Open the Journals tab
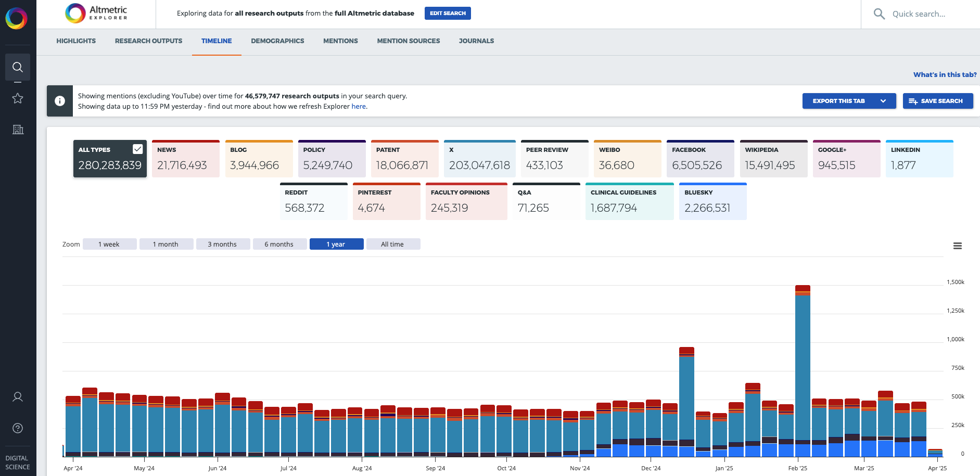Image resolution: width=980 pixels, height=476 pixels. (476, 41)
